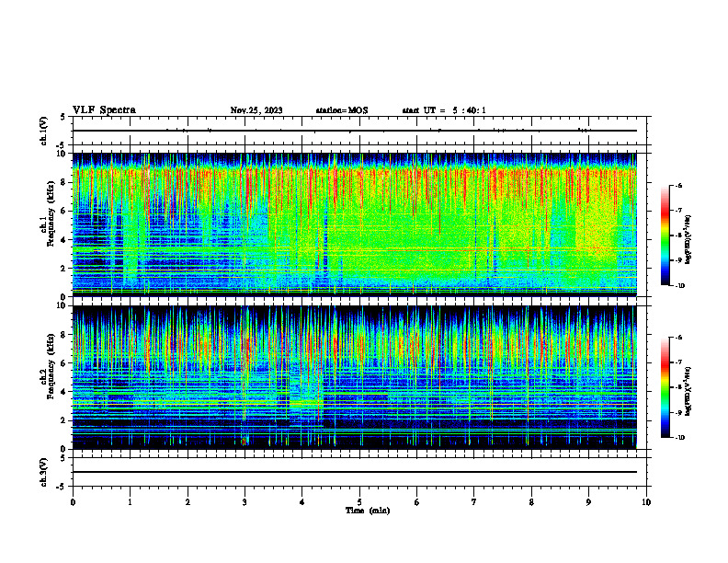This screenshot has width=728, height=563.
Task: Click time axis tick label "4"
Action: [302, 502]
